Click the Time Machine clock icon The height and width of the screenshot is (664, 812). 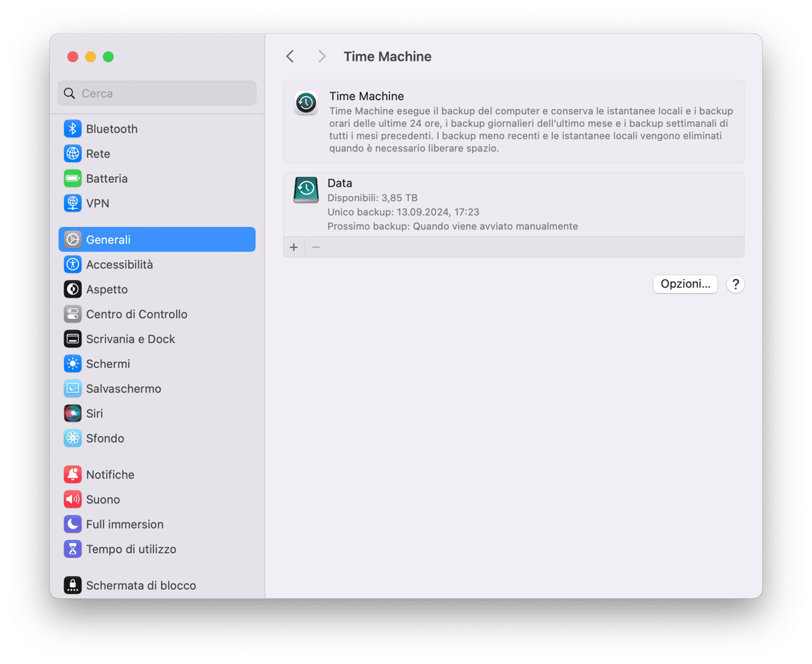point(307,103)
